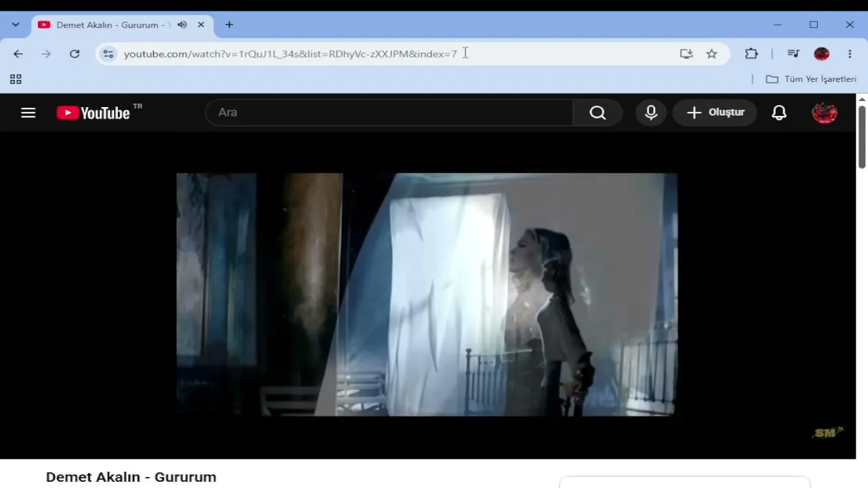Open the Chrome profile avatar
868x488 pixels.
[x=821, y=54]
